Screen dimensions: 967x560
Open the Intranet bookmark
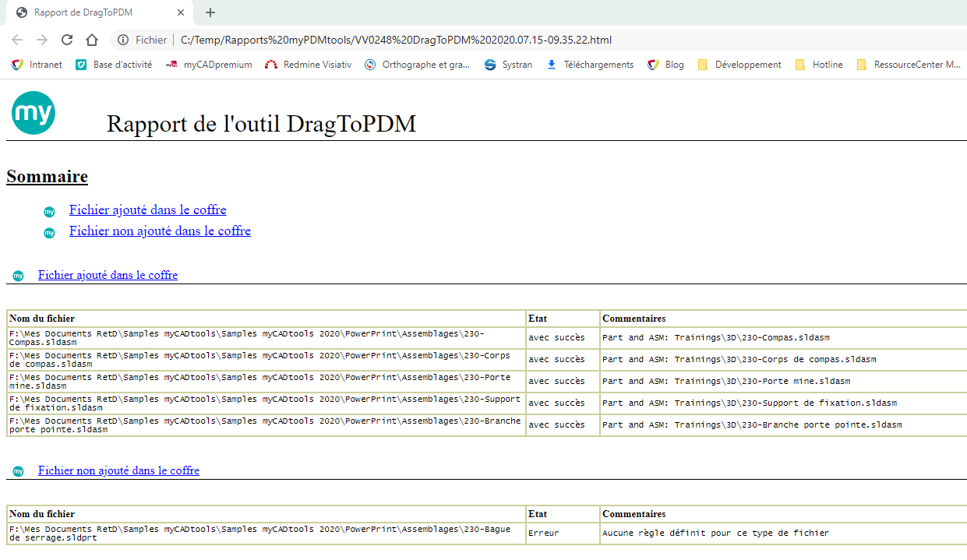click(x=37, y=65)
